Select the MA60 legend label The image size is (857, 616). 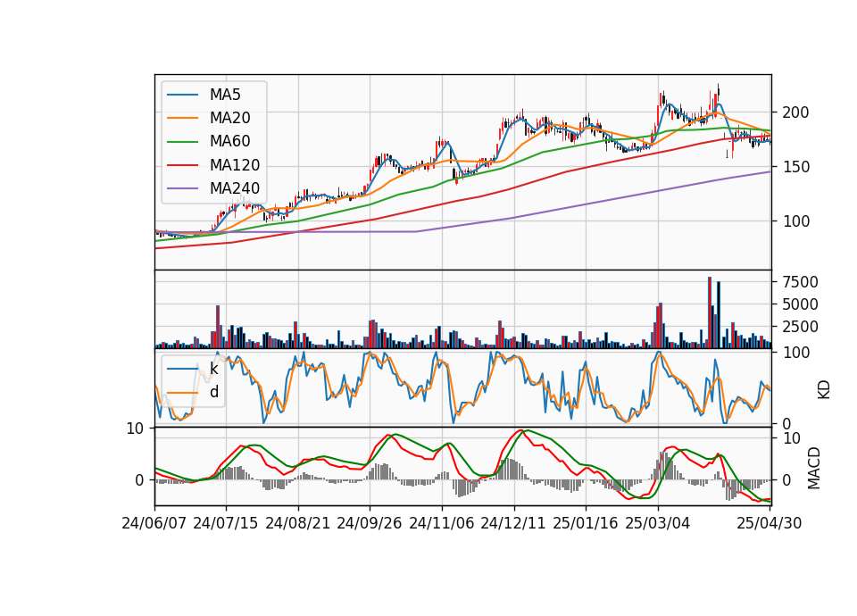230,142
